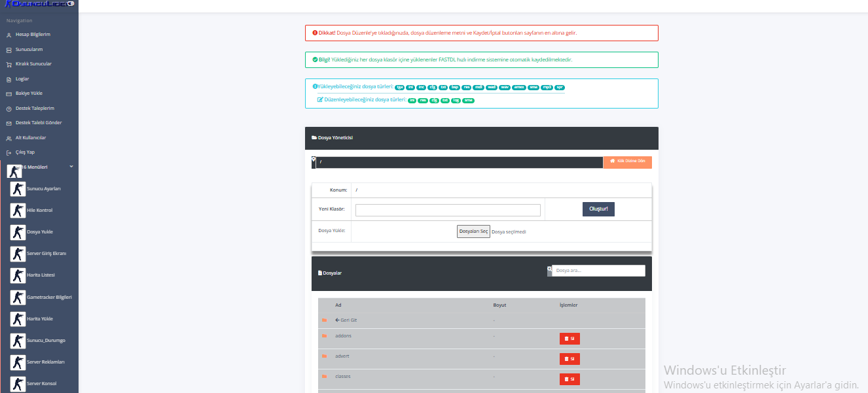Click the cart icon for Kiralık Sunucular
868x393 pixels.
(x=9, y=64)
